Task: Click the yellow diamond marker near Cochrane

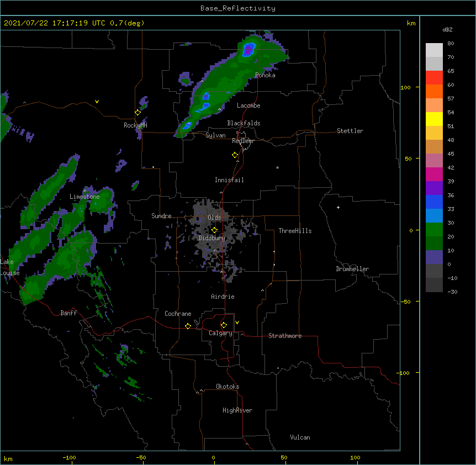Action: coord(188,326)
